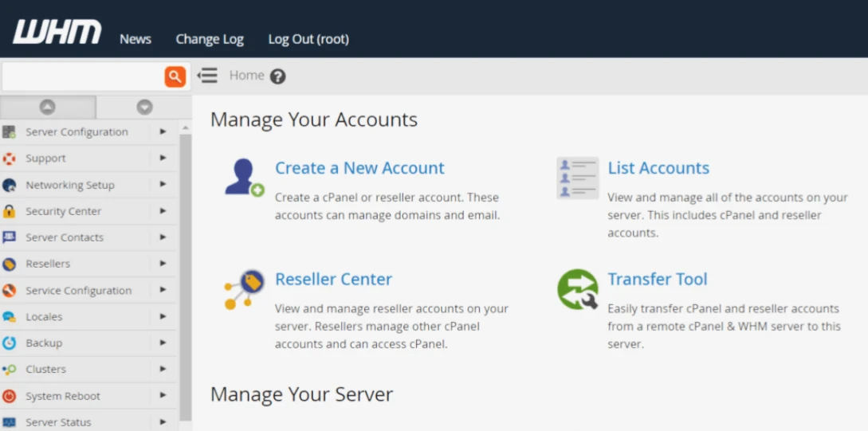Open the Reseller Center link

coord(333,279)
